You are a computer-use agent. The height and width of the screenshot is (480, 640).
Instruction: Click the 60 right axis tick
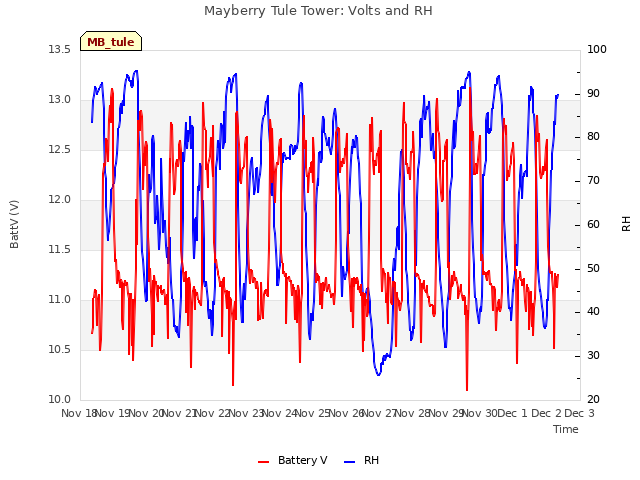593,224
